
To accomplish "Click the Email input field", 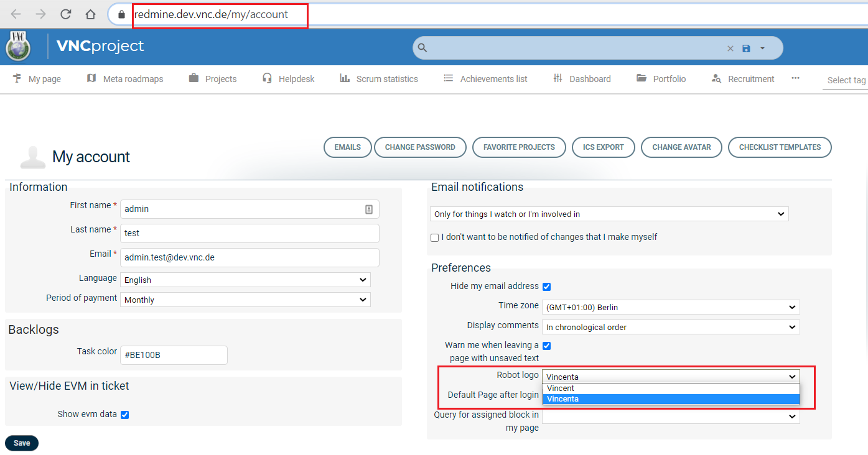I will tap(250, 257).
